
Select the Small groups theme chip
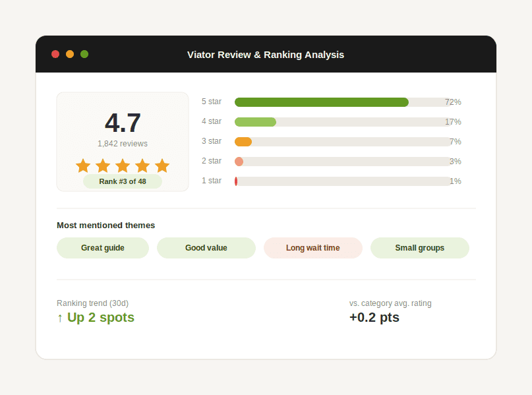click(x=420, y=248)
